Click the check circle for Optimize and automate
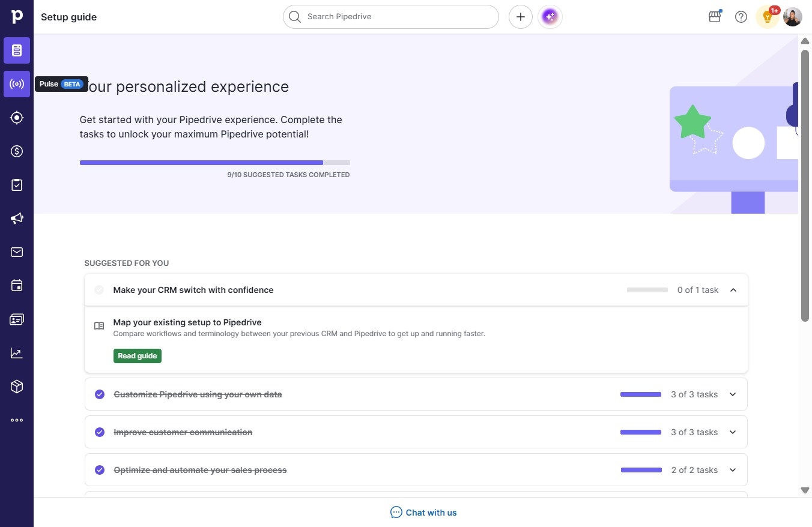This screenshot has width=812, height=527. (100, 470)
